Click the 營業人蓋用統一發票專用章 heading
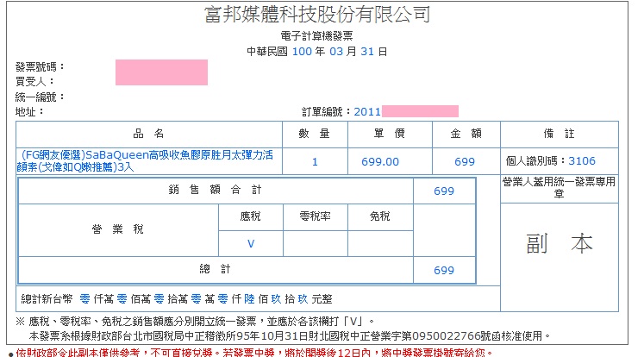 (559, 187)
